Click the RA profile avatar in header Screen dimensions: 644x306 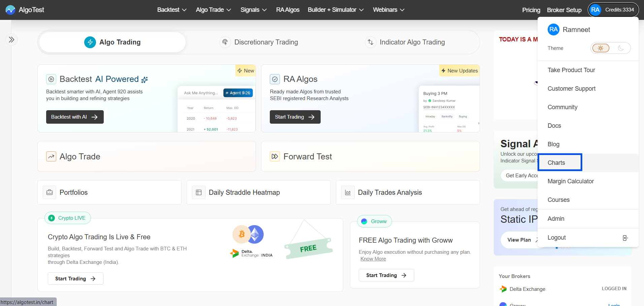[595, 10]
